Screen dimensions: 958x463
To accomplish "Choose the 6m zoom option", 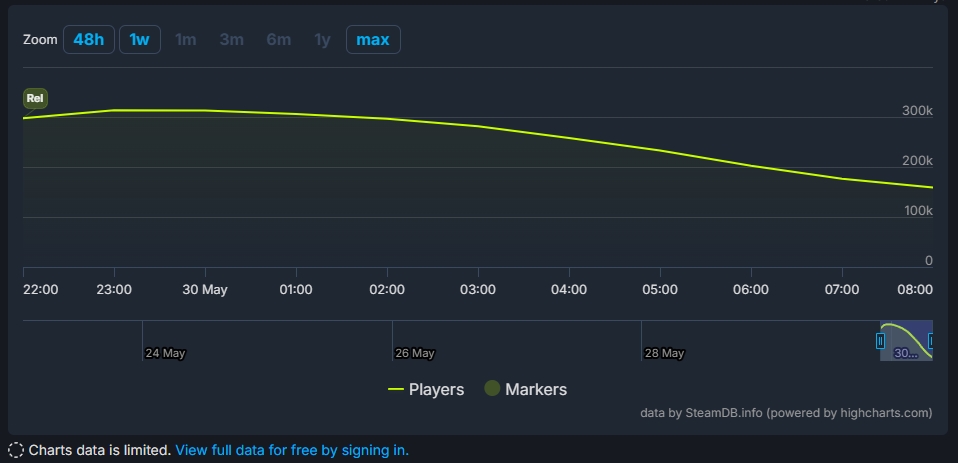I will [x=279, y=40].
